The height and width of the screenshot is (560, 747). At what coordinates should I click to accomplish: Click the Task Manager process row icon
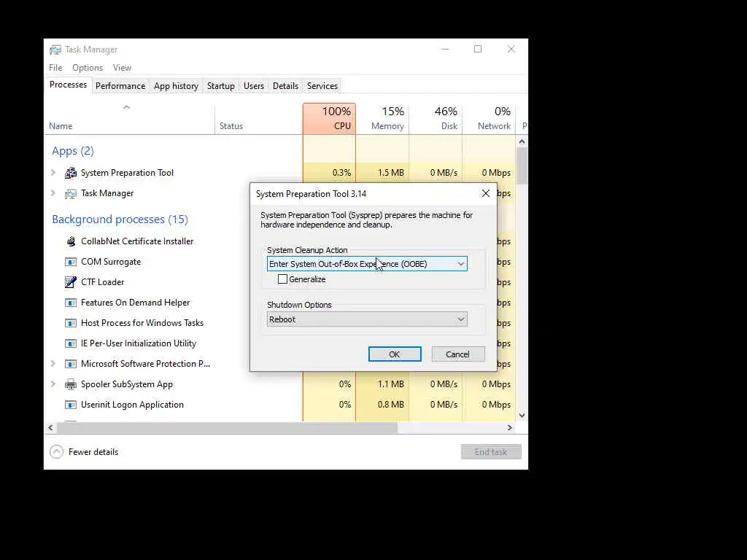[71, 193]
